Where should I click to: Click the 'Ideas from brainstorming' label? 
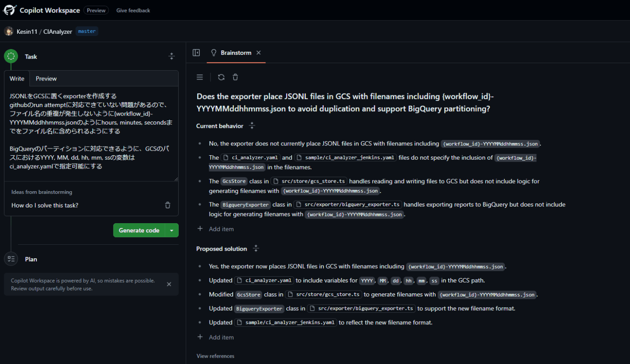pos(42,192)
